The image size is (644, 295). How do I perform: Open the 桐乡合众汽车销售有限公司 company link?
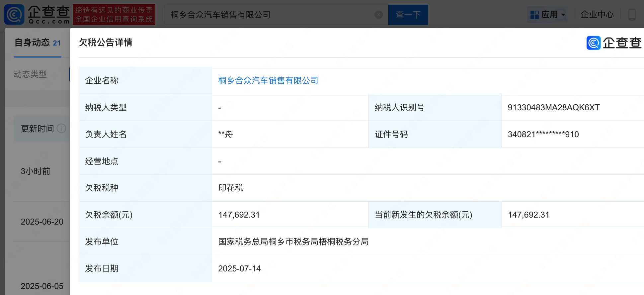point(268,80)
